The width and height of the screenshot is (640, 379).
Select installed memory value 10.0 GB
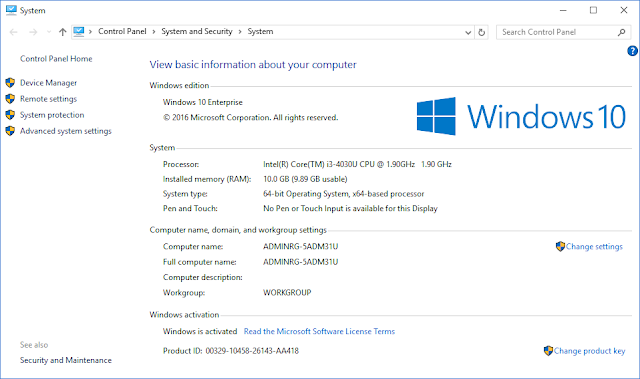point(305,179)
